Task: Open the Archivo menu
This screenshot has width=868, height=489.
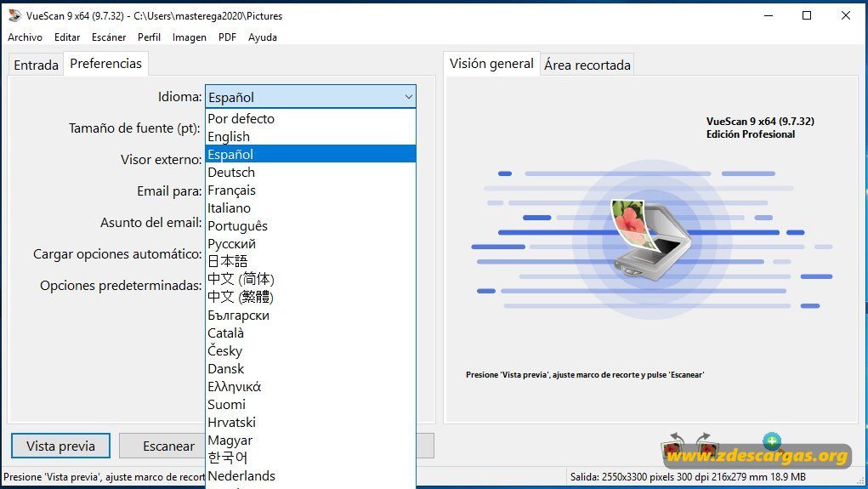Action: [25, 37]
